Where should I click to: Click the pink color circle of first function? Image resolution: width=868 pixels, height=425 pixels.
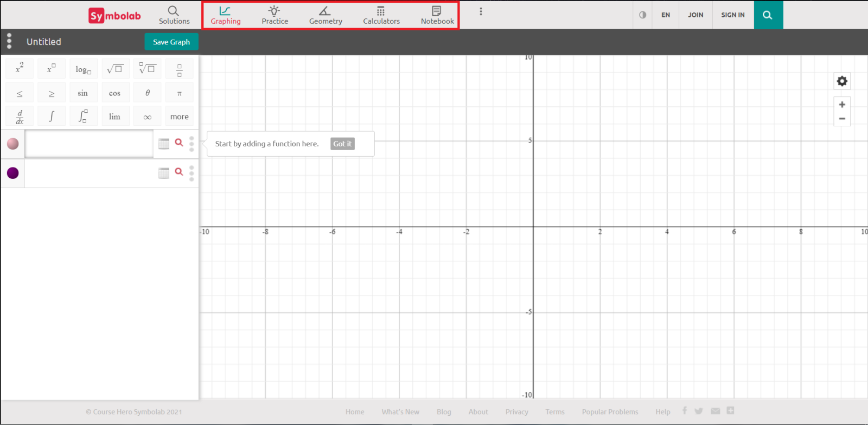click(x=13, y=144)
